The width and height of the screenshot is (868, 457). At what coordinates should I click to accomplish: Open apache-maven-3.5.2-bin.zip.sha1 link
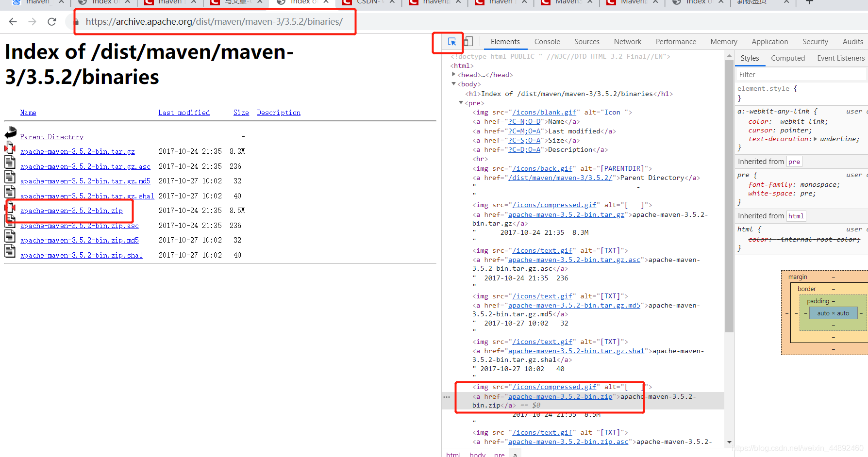82,255
